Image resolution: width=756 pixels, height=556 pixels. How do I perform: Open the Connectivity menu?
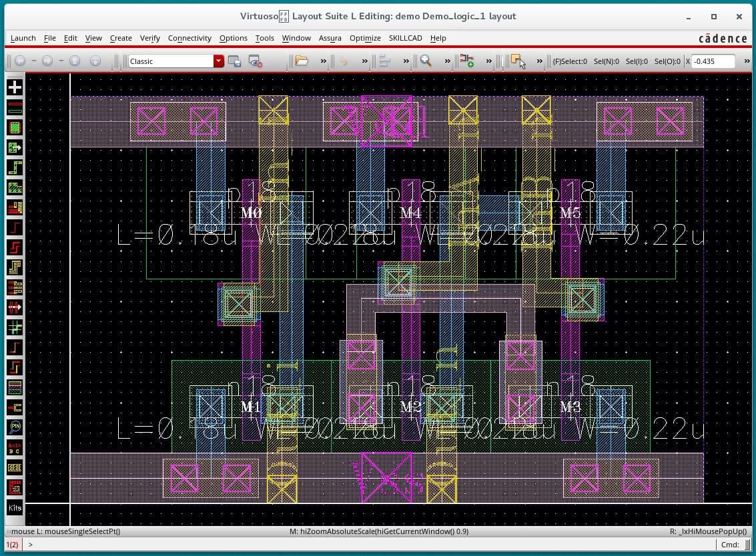pyautogui.click(x=190, y=38)
